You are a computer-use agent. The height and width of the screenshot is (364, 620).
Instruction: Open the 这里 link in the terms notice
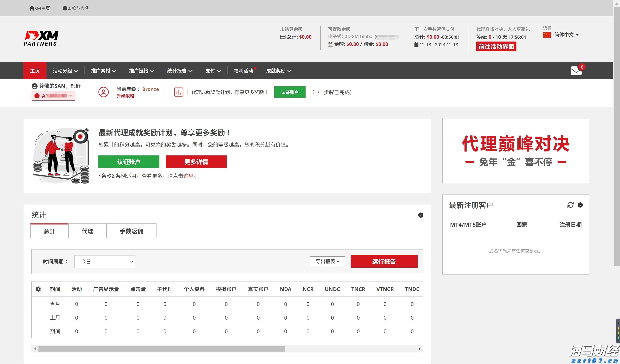coord(189,176)
